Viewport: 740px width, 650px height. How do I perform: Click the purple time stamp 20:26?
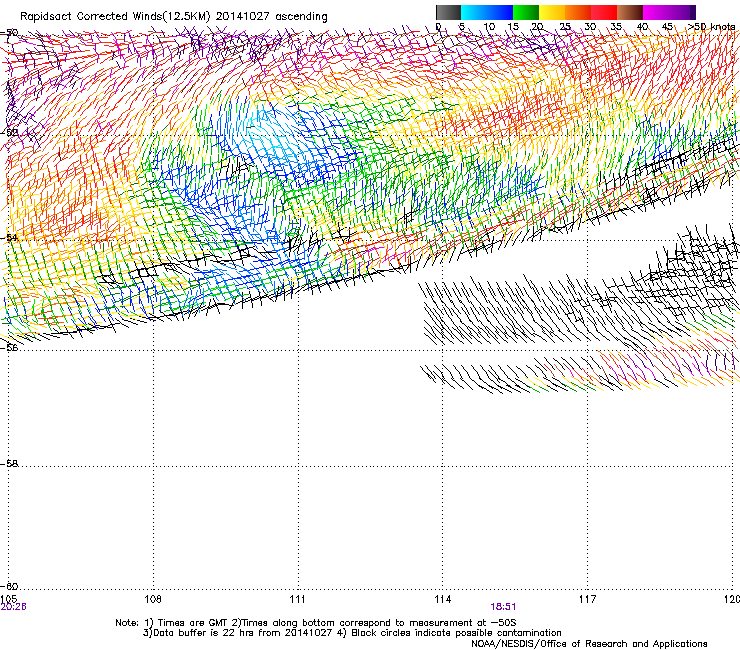13,607
